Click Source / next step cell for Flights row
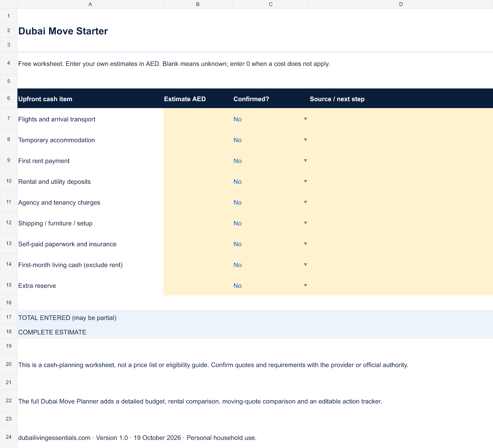Image resolution: width=493 pixels, height=448 pixels. tap(401, 119)
